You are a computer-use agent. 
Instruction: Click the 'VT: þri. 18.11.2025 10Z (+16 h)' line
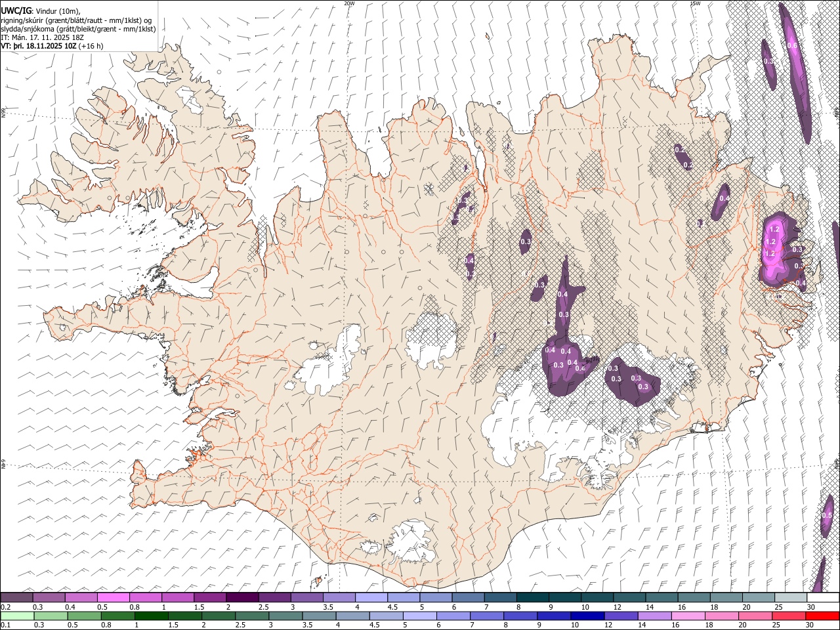[52, 47]
